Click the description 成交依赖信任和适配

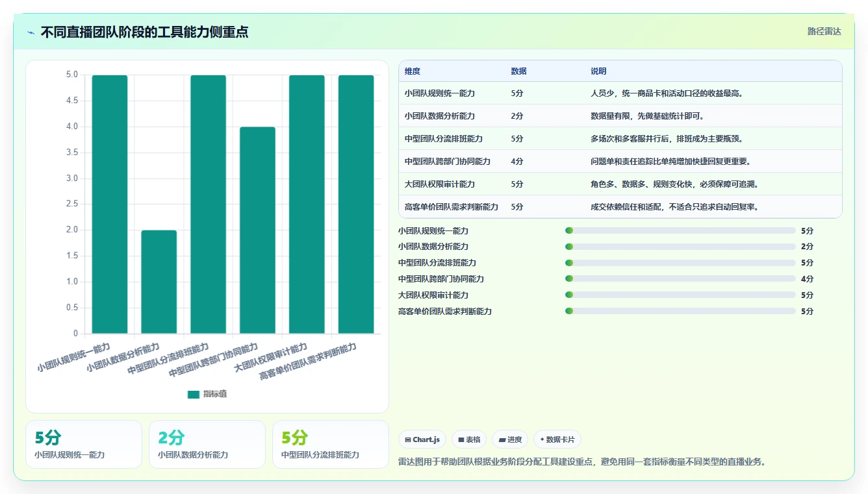point(674,207)
